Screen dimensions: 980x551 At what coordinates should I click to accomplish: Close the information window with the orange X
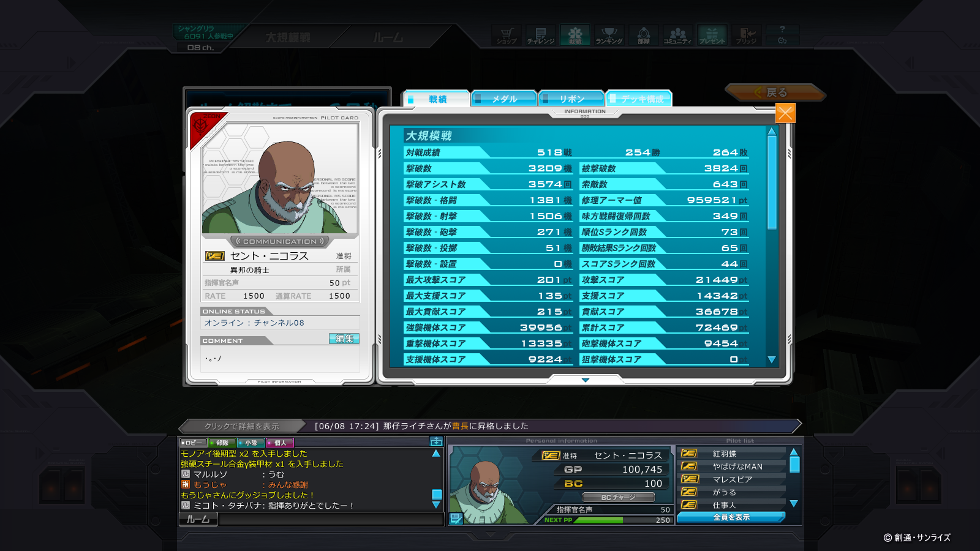coord(785,113)
